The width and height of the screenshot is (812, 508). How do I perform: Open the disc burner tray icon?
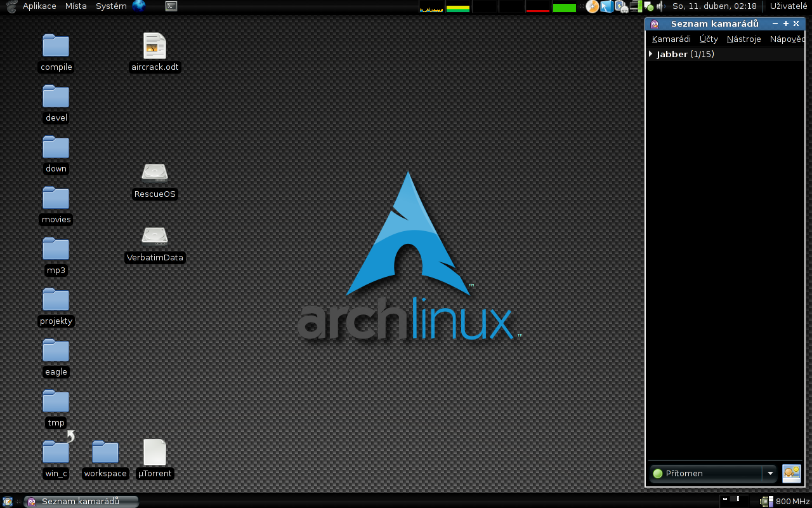[592, 6]
